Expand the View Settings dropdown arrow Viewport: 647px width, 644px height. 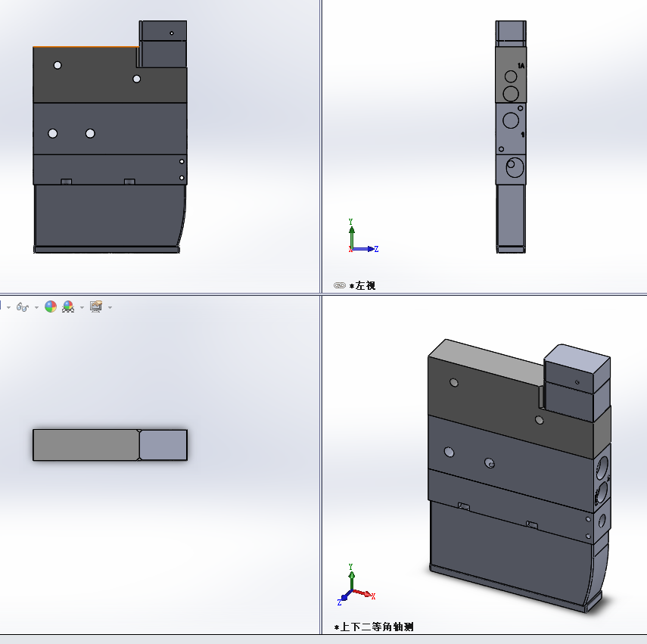tap(110, 307)
